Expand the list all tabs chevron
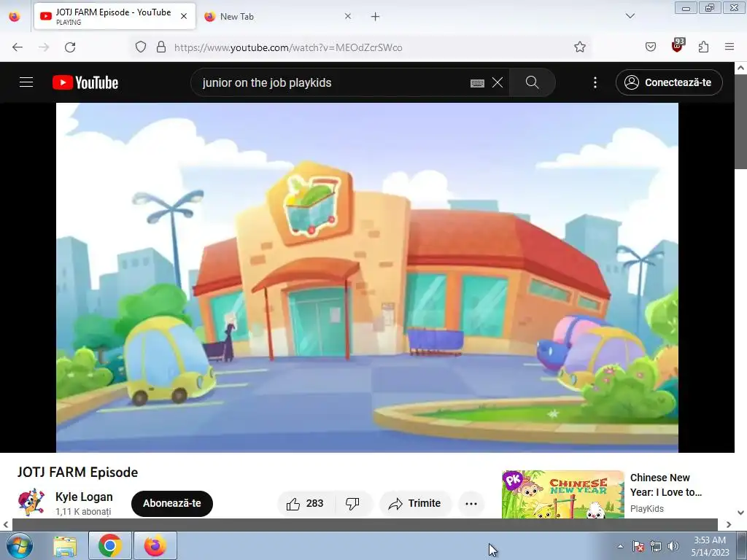747x560 pixels. coord(630,16)
